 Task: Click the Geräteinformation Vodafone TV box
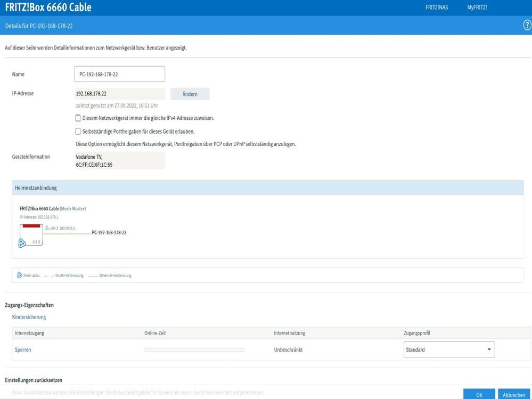[x=120, y=160]
